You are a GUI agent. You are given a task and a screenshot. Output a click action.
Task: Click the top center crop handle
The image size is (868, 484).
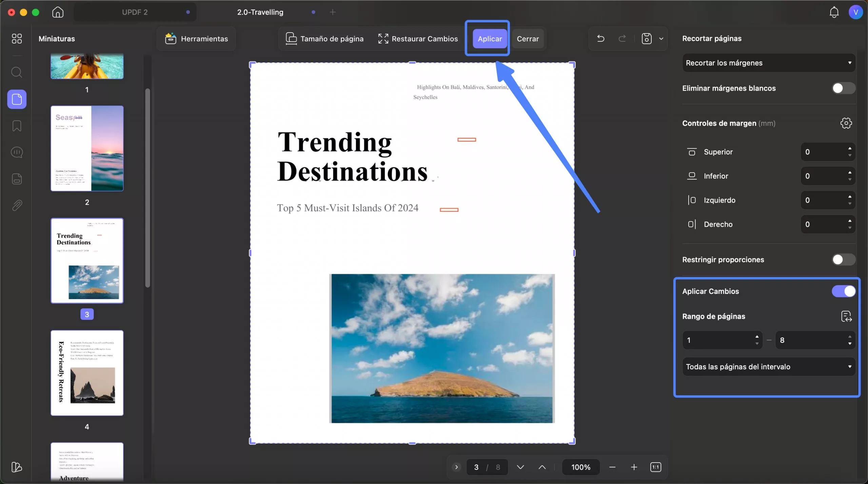412,63
